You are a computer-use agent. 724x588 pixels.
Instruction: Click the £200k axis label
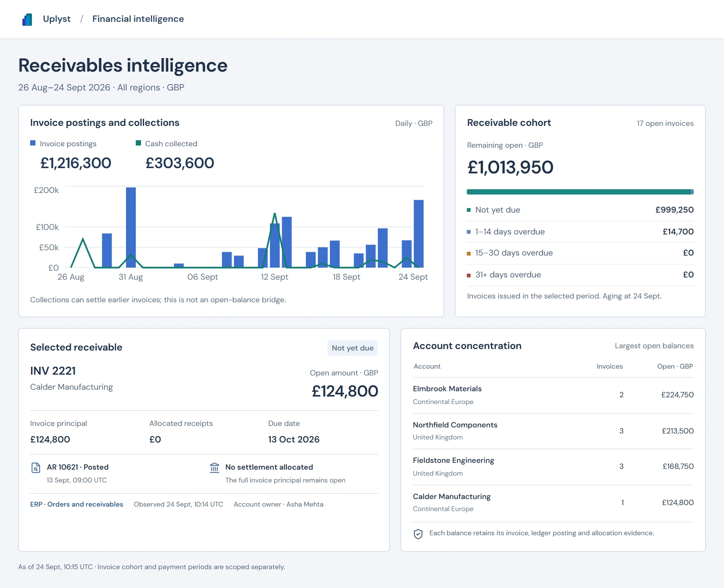coord(46,190)
